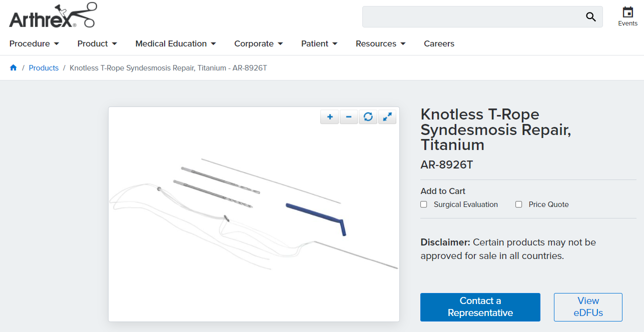The height and width of the screenshot is (332, 644).
Task: Open the Corporate dropdown menu
Action: click(x=258, y=44)
